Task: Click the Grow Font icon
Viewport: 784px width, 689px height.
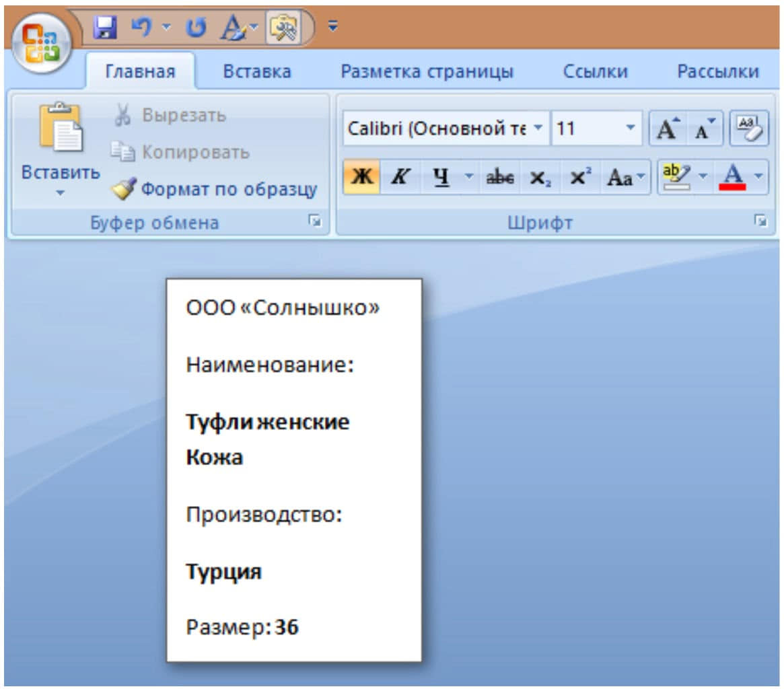Action: click(667, 129)
